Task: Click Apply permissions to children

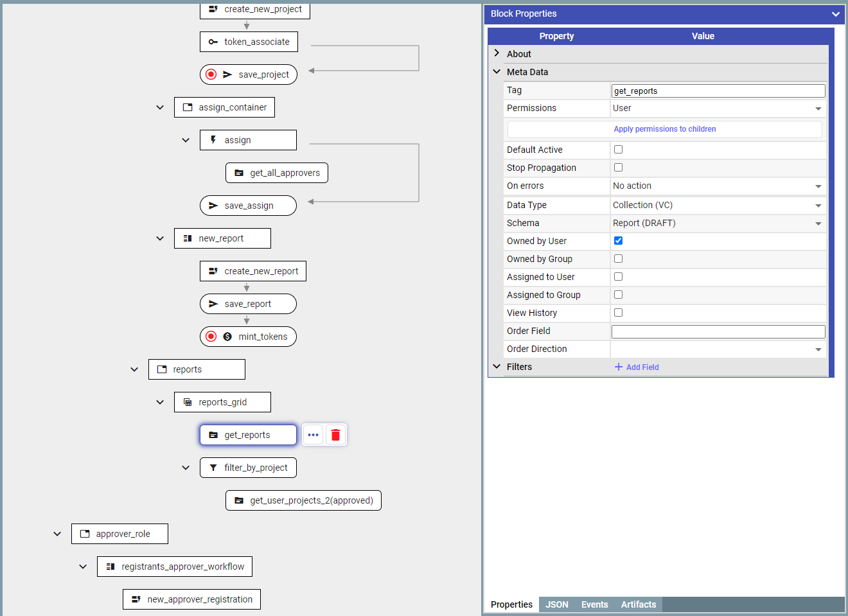Action: coord(664,129)
